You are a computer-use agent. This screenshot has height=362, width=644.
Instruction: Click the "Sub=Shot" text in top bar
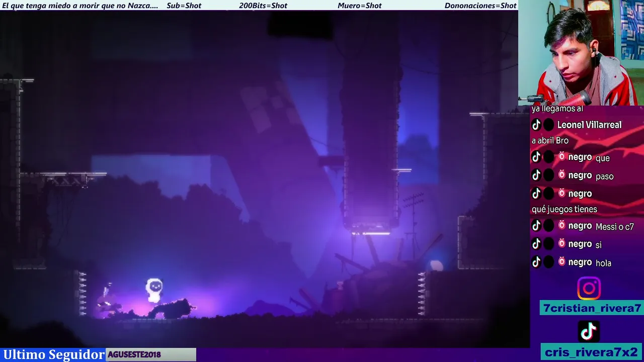point(184,6)
